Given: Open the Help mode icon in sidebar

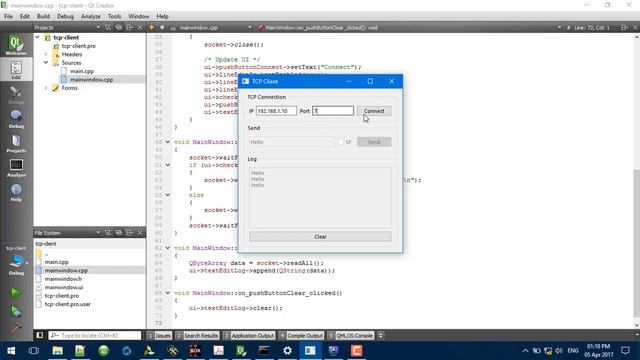Looking at the screenshot, I should point(16,193).
